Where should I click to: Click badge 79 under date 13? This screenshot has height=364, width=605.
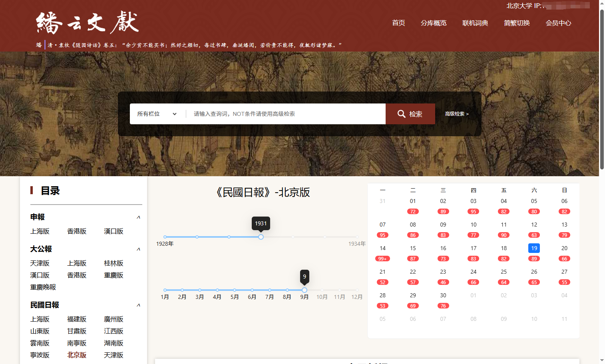point(564,235)
